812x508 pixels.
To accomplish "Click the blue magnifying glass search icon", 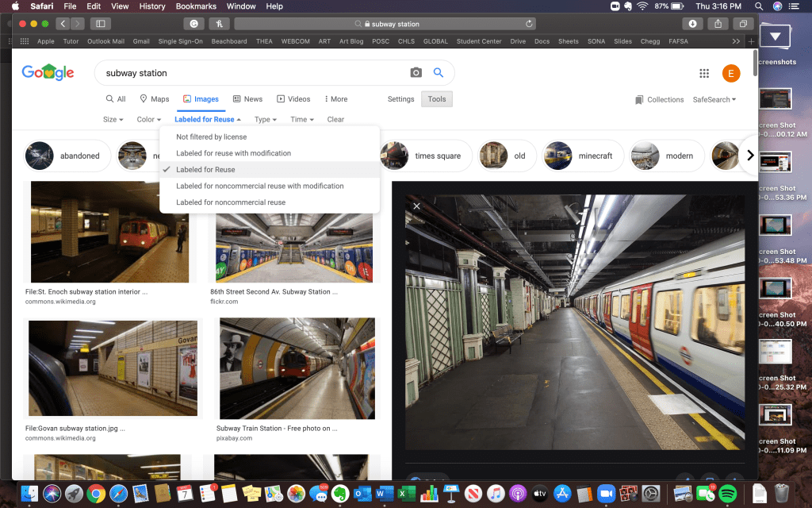I will point(438,73).
